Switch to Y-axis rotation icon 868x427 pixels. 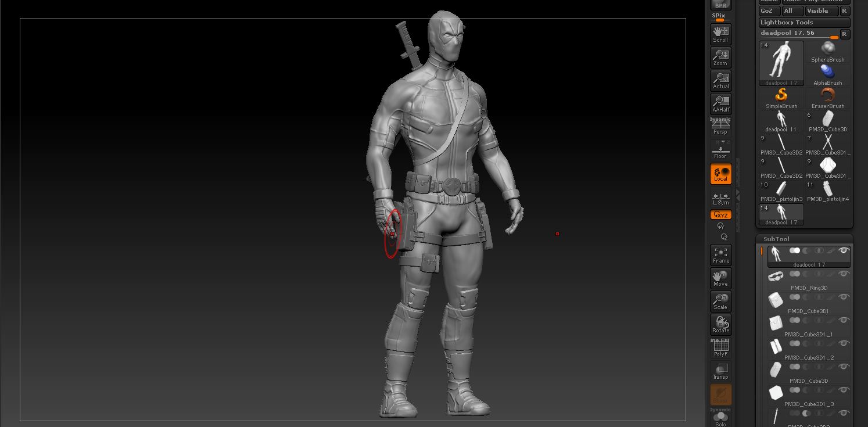721,226
